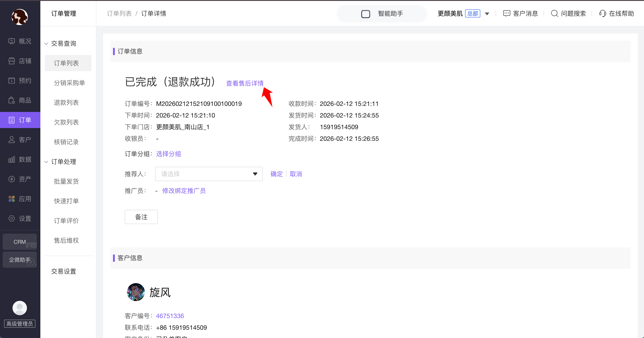Click the customer 旋风 avatar thumbnail
Viewport: 644px width, 338px height.
click(x=136, y=292)
